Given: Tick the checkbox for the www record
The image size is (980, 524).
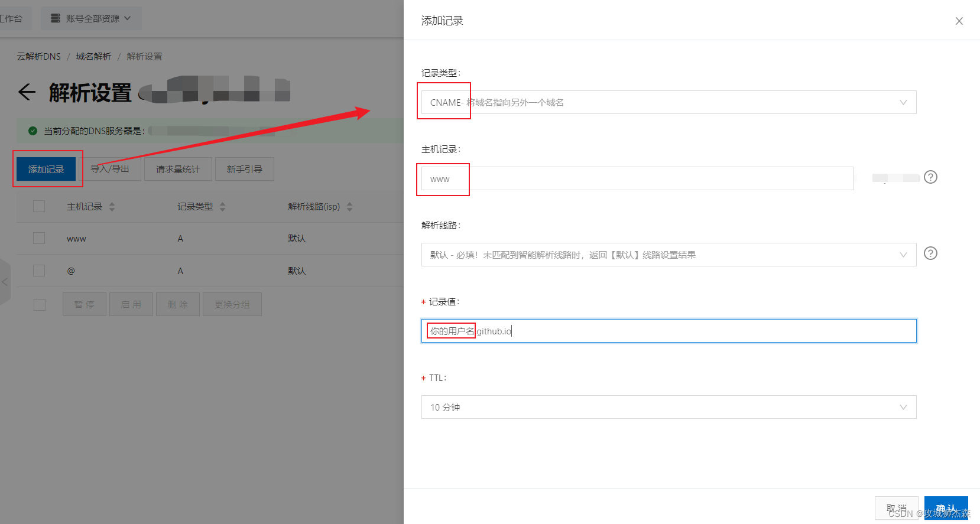Looking at the screenshot, I should (x=39, y=238).
